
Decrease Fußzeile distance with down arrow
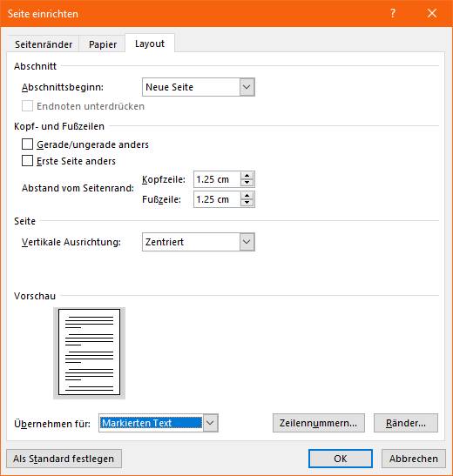coord(247,203)
